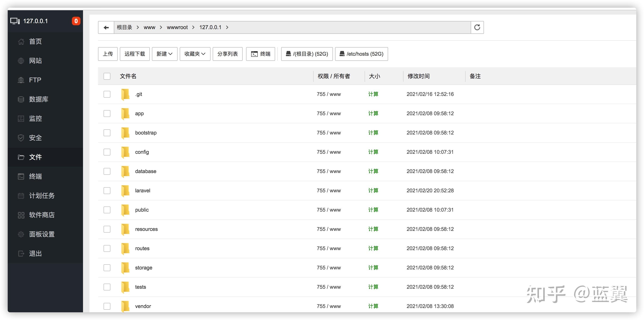Open /etc/hosts disk shortcut
Screen dimensions: 644x320
[x=361, y=54]
